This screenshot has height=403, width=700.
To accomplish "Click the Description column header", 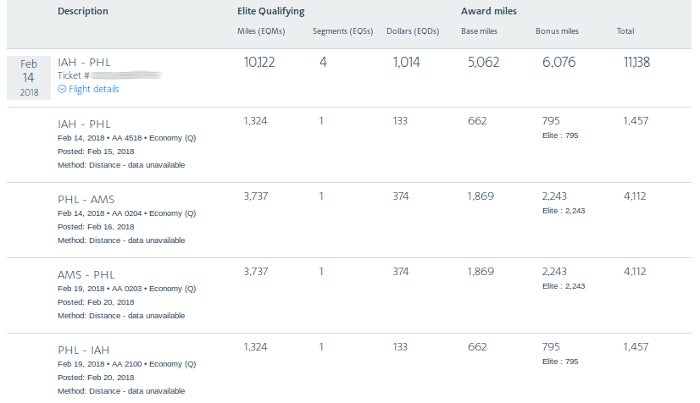I will click(x=83, y=11).
